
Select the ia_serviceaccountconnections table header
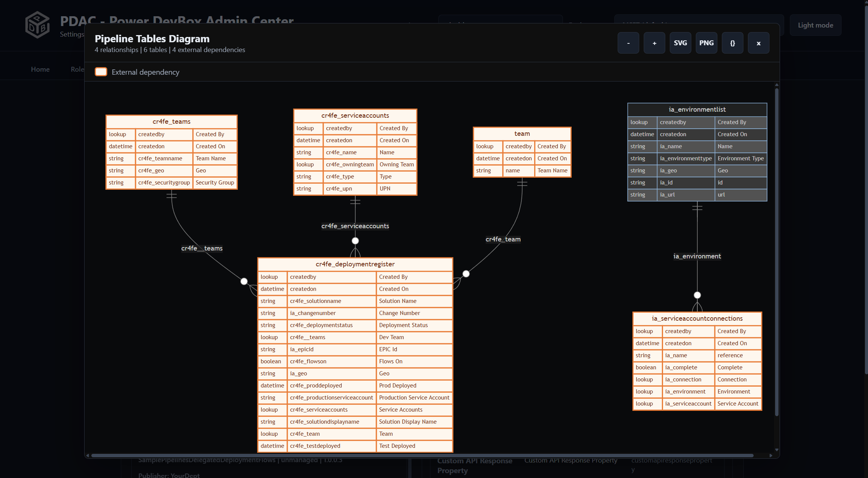click(697, 318)
